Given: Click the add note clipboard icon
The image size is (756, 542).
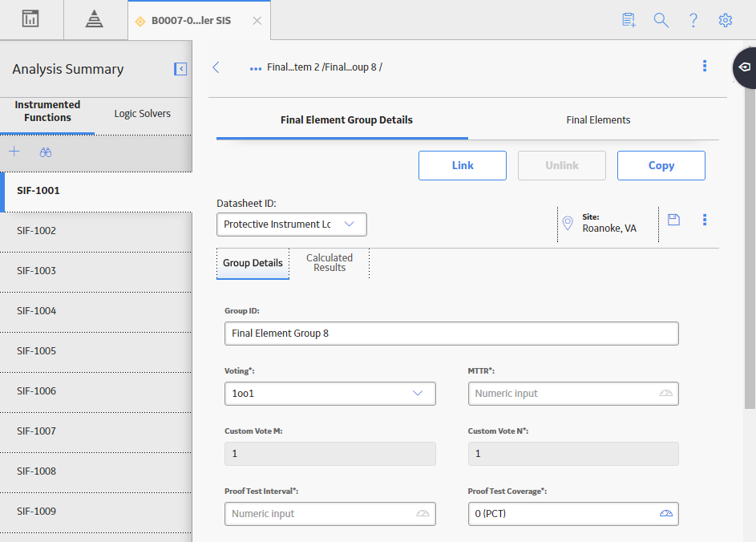Looking at the screenshot, I should pyautogui.click(x=629, y=20).
